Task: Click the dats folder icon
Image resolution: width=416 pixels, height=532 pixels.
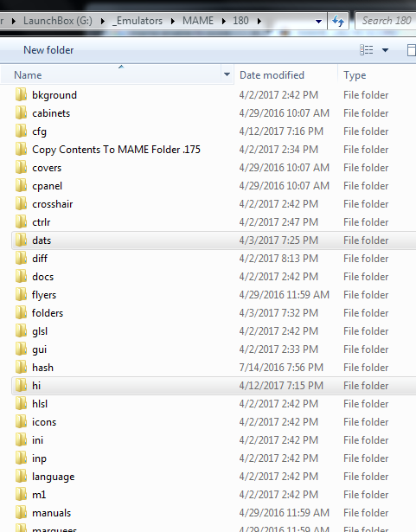Action: pos(21,240)
